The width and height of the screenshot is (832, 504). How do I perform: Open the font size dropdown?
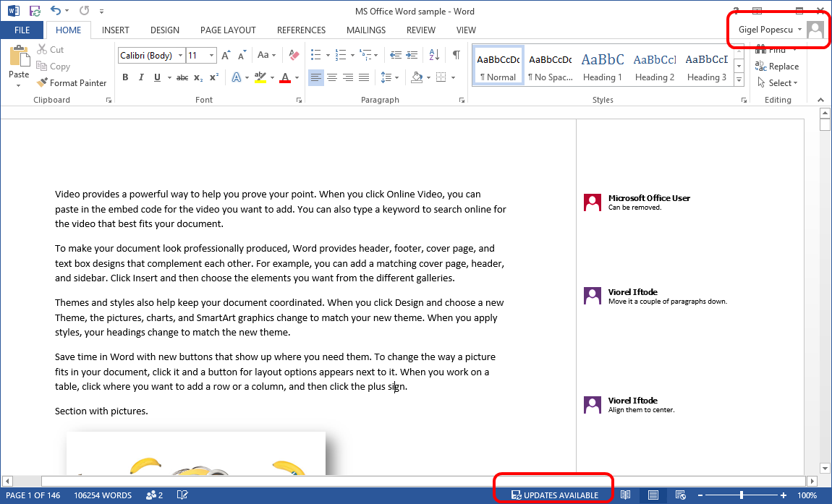point(212,55)
